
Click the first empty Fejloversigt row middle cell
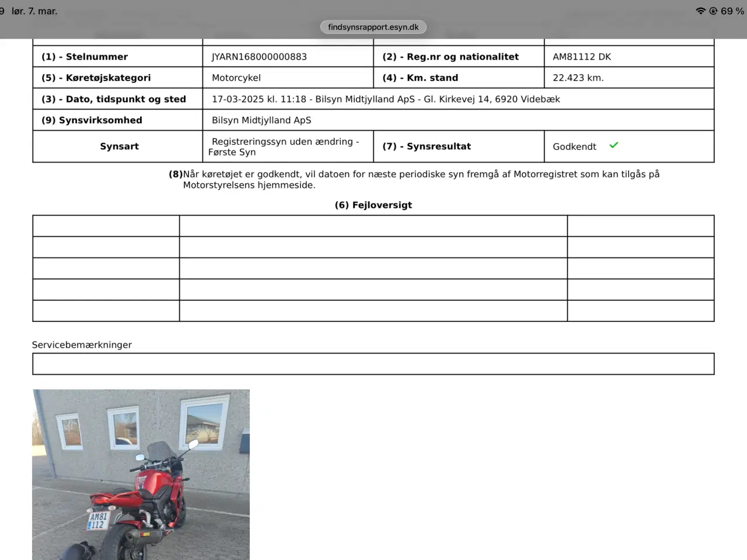click(373, 226)
